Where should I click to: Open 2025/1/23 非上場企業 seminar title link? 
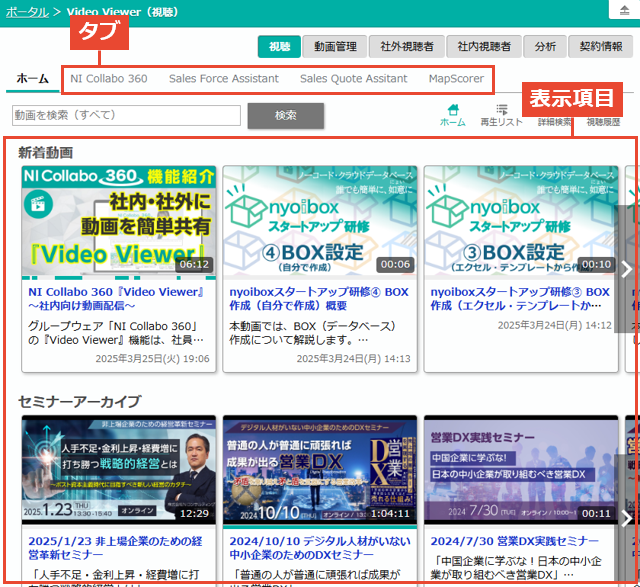coord(116,548)
